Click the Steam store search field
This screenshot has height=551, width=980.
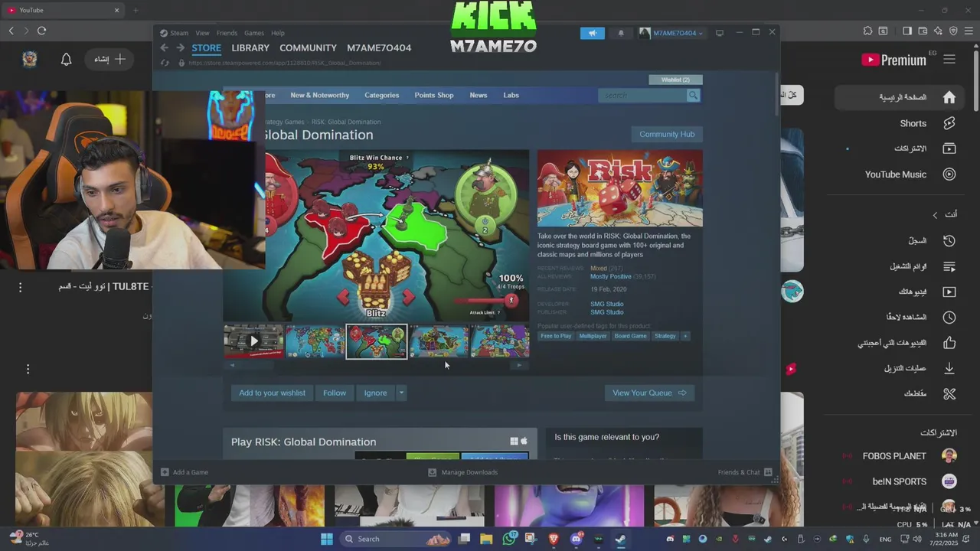(642, 96)
